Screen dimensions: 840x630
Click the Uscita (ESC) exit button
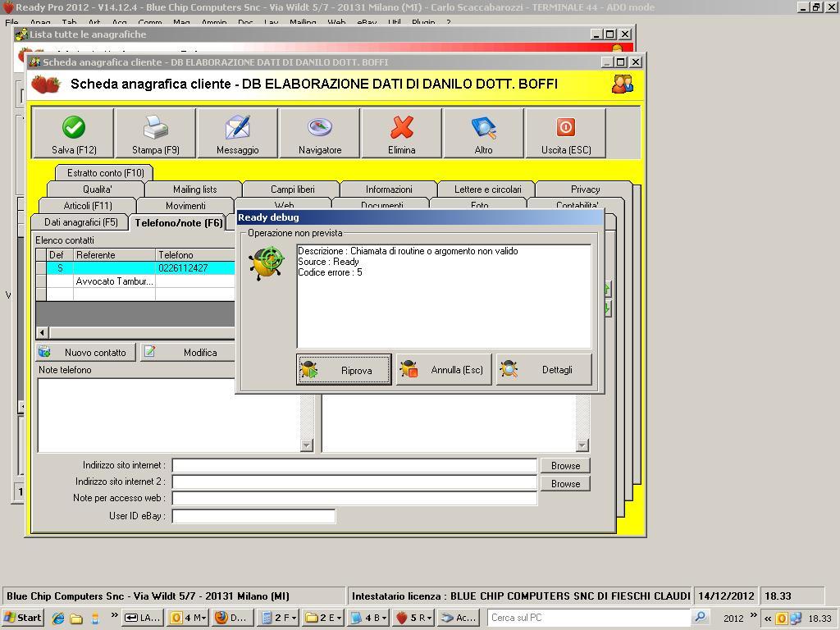(x=566, y=133)
